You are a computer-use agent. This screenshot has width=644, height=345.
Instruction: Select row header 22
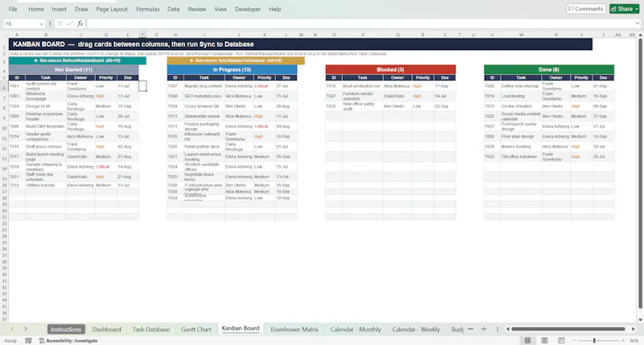[x=4, y=224]
